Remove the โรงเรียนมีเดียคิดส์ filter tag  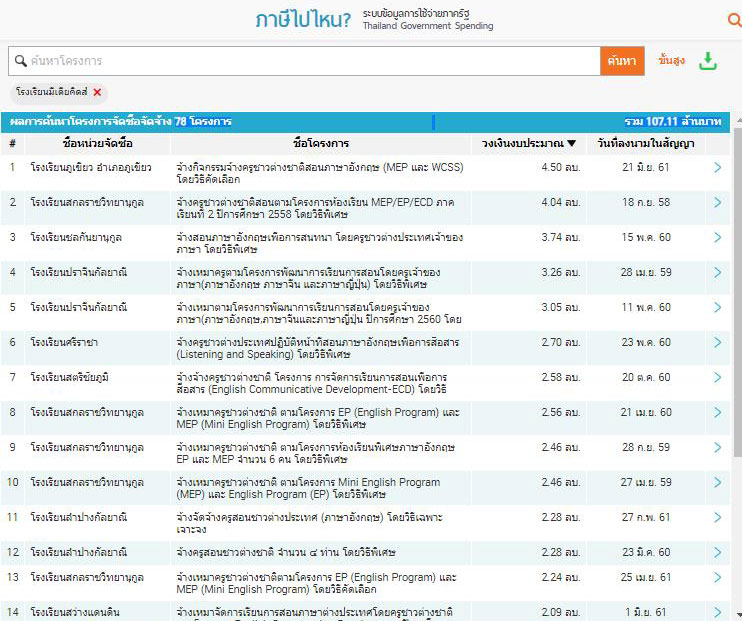(x=97, y=92)
